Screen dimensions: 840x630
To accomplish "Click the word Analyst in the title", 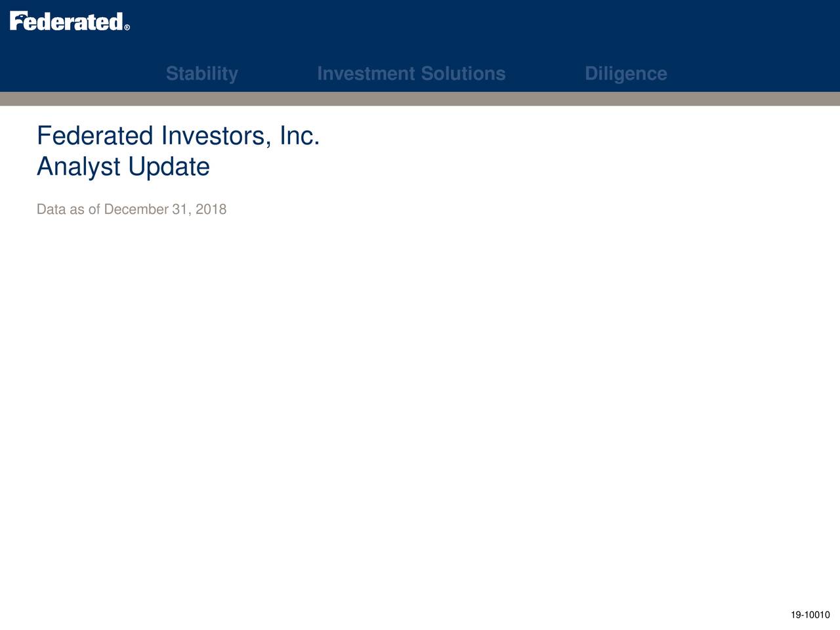I will [79, 167].
